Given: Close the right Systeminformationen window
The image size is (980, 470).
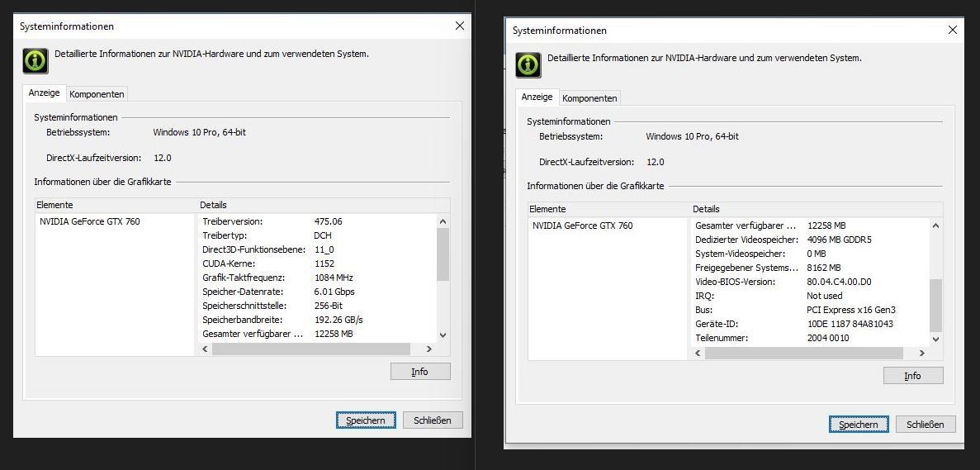Looking at the screenshot, I should 953,30.
